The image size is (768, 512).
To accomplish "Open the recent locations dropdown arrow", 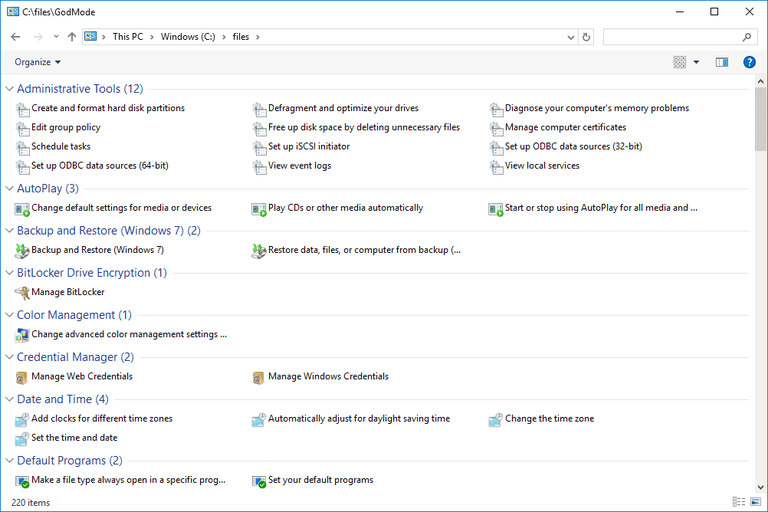I will (56, 37).
